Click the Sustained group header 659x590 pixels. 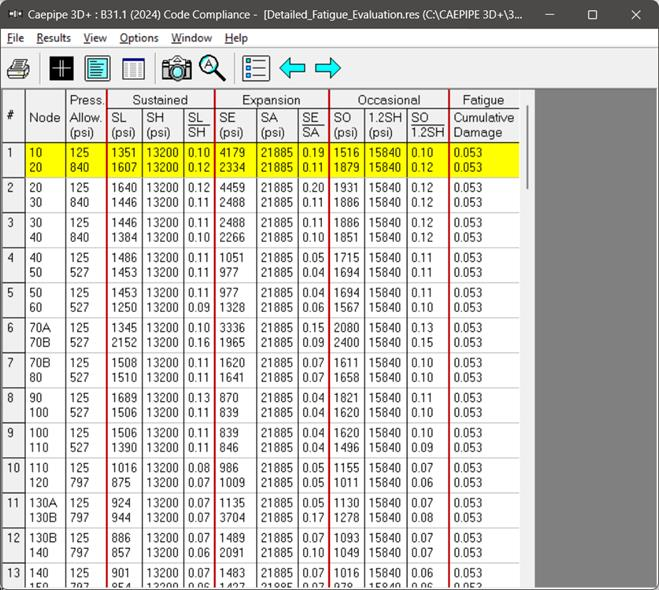click(x=160, y=100)
